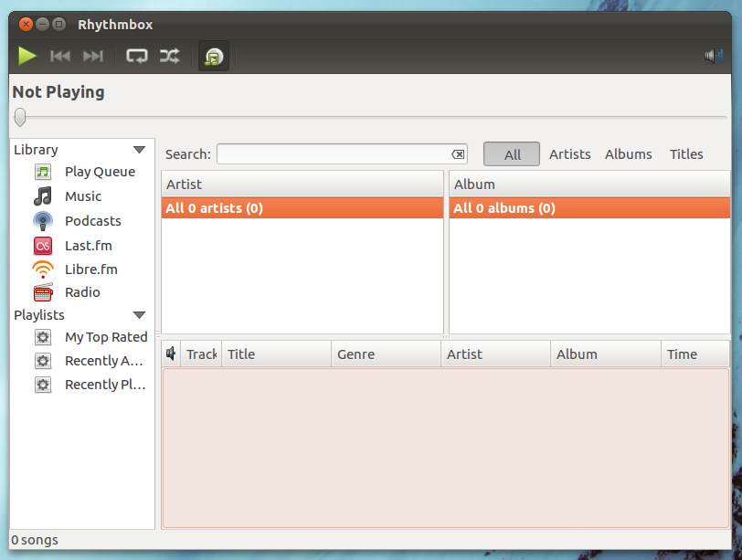
Task: Select the Music note icon
Action: [43, 196]
